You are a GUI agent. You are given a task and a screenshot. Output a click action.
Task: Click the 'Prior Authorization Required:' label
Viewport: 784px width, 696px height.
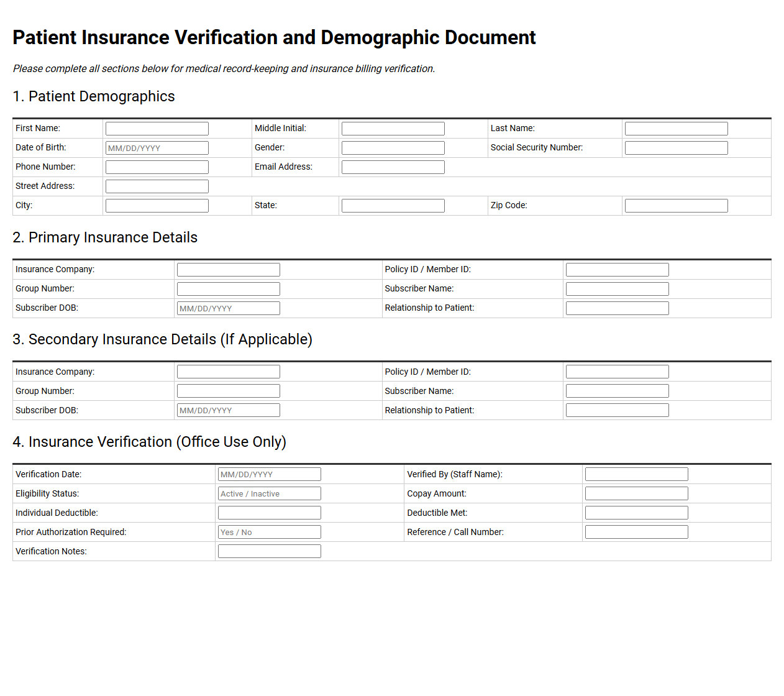(71, 532)
